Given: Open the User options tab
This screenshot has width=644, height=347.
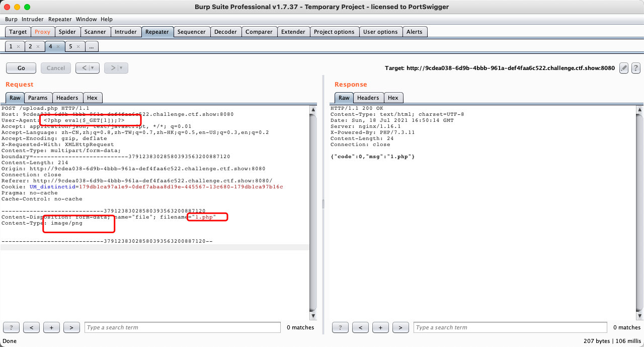Looking at the screenshot, I should (380, 32).
